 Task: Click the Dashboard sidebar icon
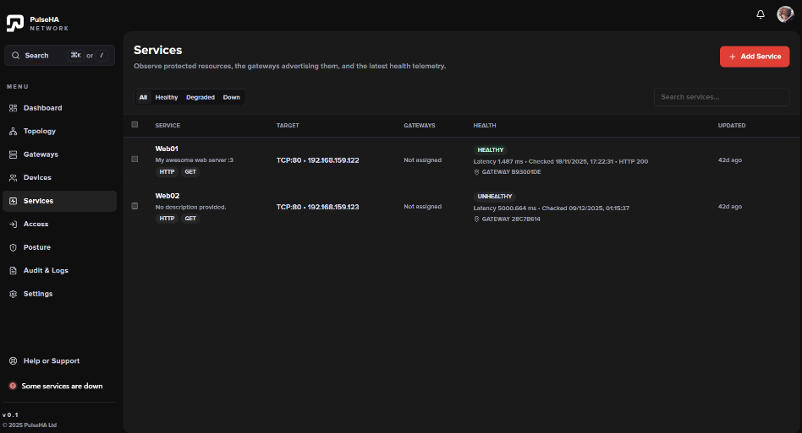[13, 108]
